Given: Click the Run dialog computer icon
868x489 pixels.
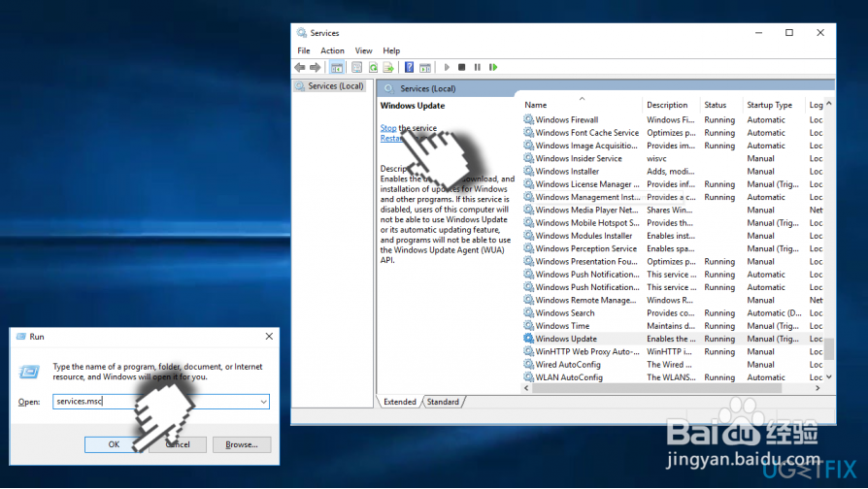Looking at the screenshot, I should [29, 372].
